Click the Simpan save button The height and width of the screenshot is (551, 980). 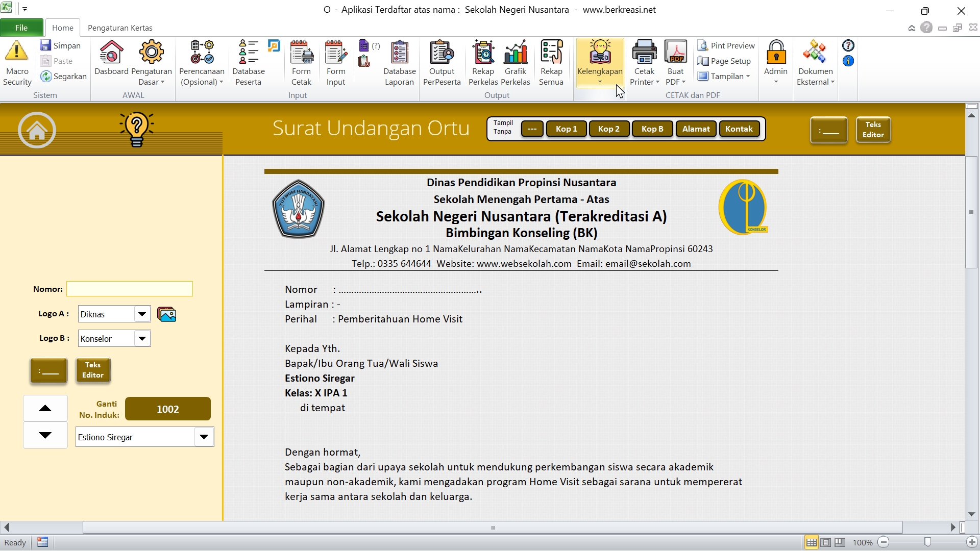60,45
